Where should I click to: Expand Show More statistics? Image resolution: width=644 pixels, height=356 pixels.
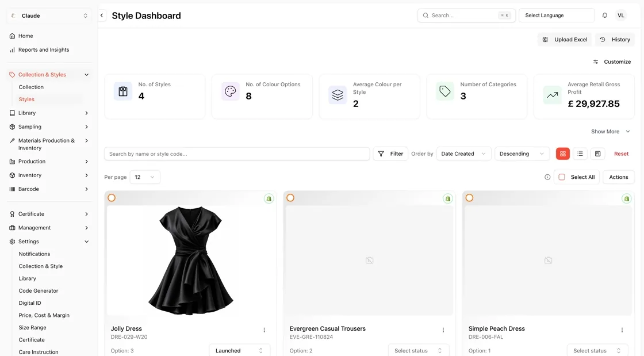point(610,131)
